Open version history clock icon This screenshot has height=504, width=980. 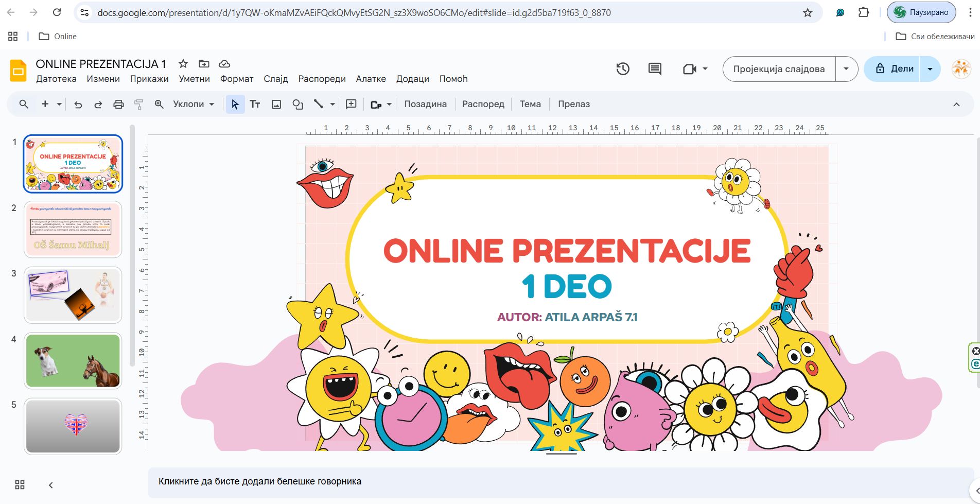(623, 69)
